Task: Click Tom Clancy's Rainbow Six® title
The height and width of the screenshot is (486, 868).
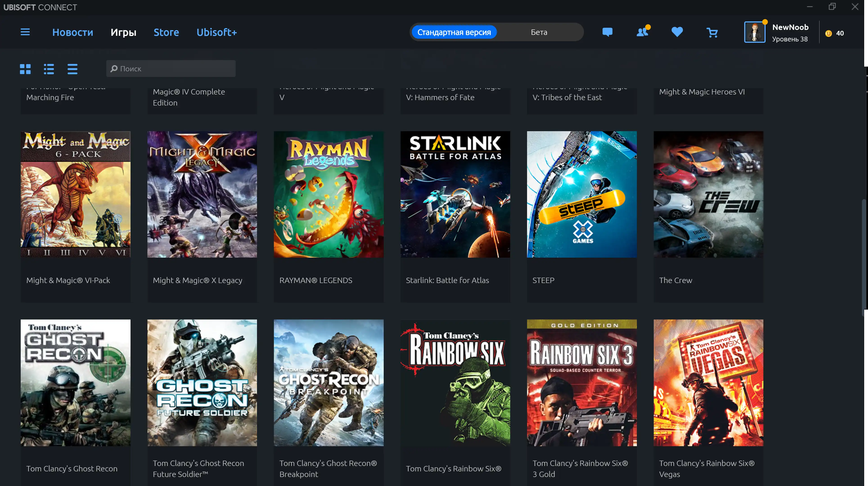Action: pos(453,468)
